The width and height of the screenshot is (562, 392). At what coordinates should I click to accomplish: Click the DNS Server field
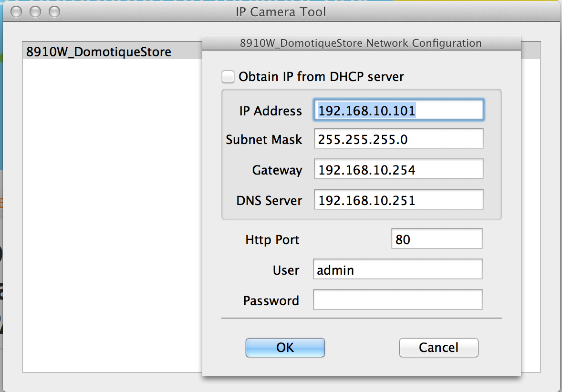(398, 200)
